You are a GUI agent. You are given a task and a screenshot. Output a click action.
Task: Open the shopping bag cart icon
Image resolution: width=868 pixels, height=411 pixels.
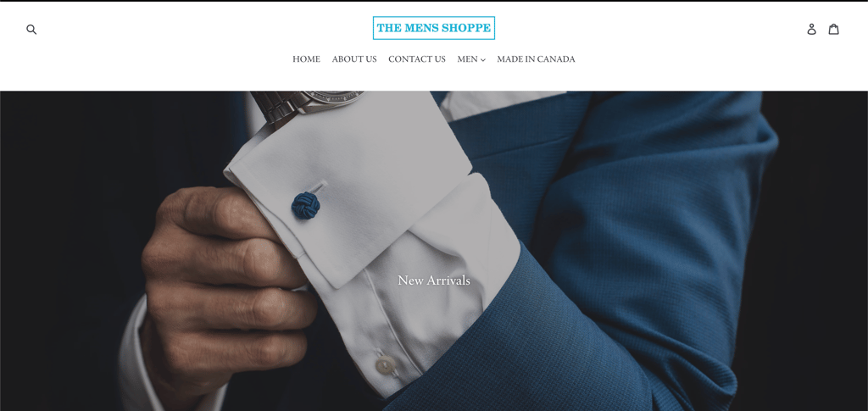(x=834, y=29)
